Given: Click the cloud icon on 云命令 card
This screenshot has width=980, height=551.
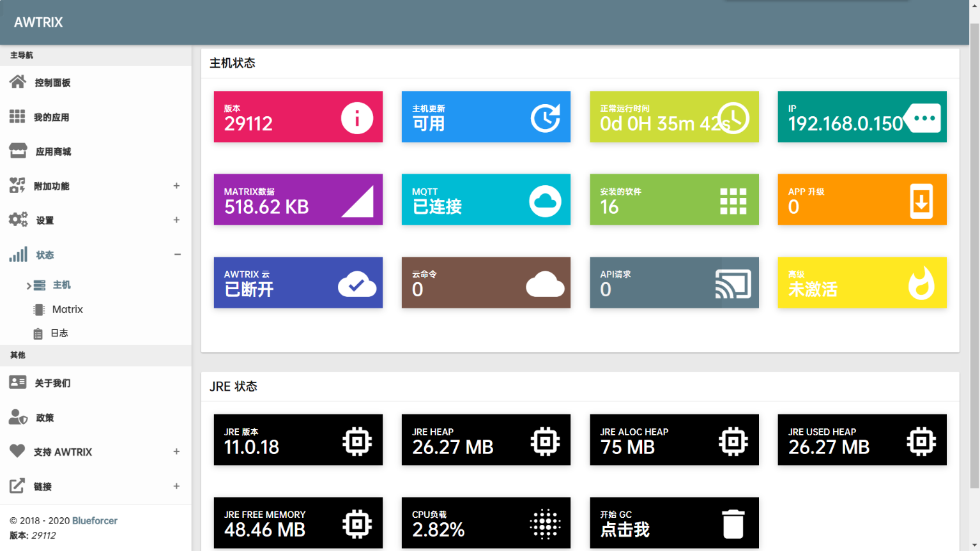Looking at the screenshot, I should click(545, 284).
